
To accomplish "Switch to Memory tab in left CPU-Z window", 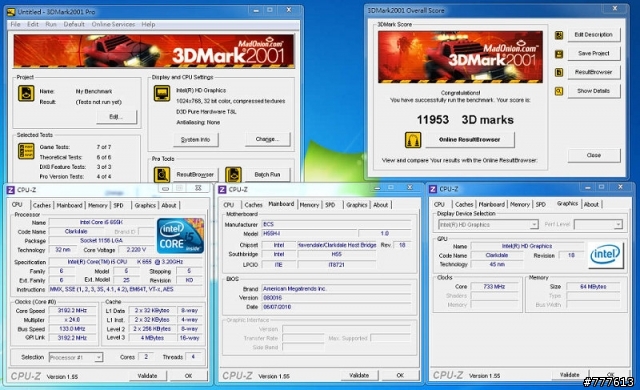I will (x=98, y=205).
